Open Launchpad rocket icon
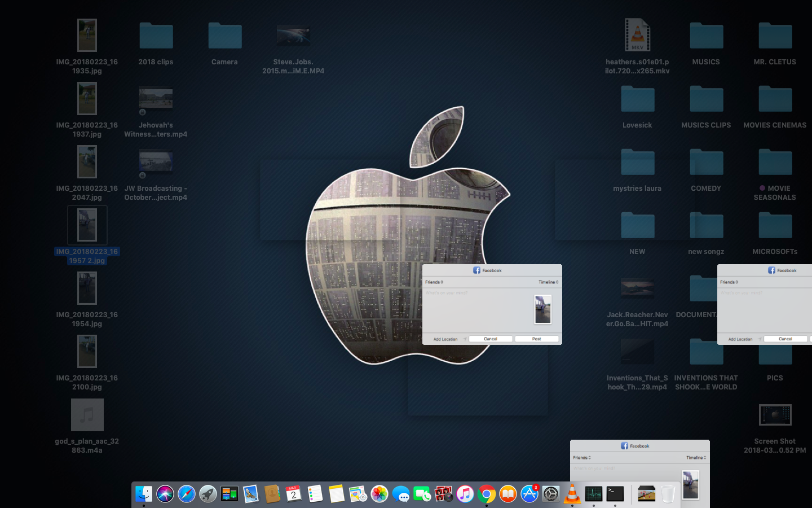 click(208, 494)
